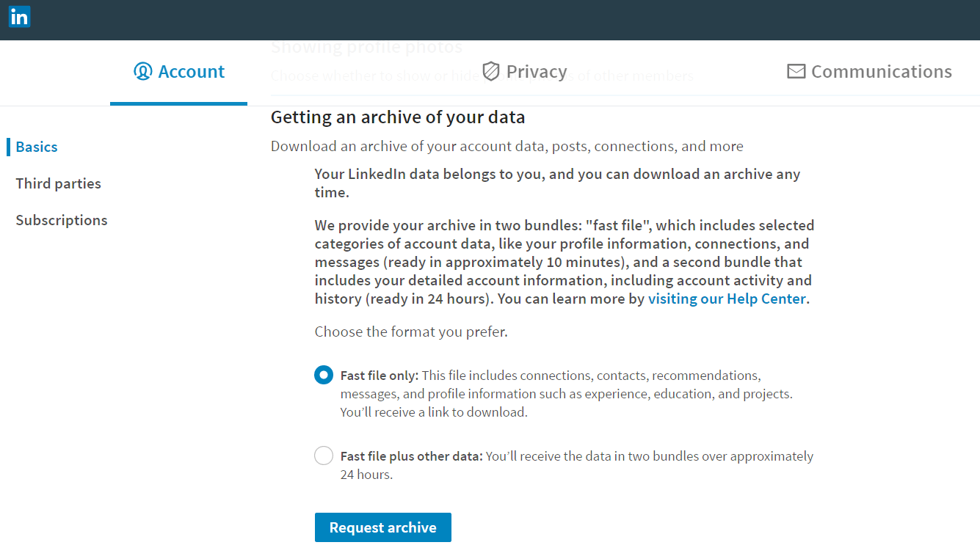Open the Third parties settings section
980x545 pixels.
coord(58,183)
